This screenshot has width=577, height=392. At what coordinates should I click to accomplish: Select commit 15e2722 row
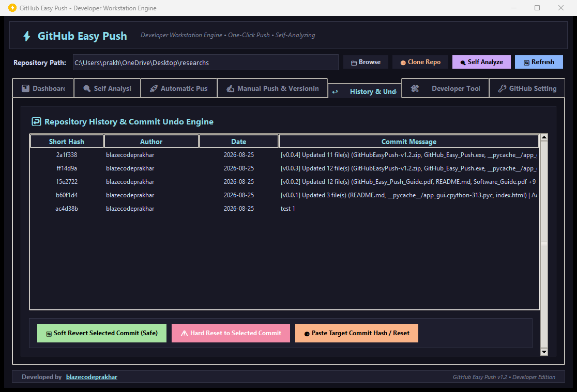(x=284, y=182)
